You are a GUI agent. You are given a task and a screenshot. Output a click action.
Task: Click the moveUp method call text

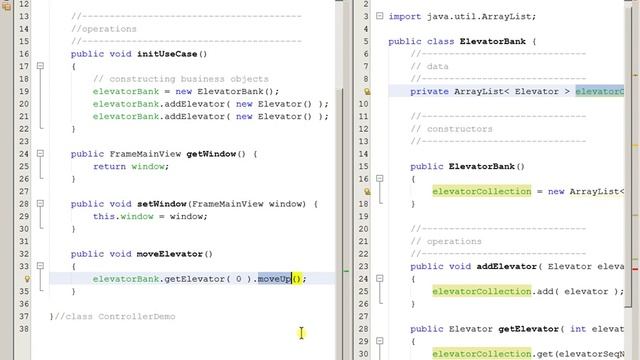274,279
